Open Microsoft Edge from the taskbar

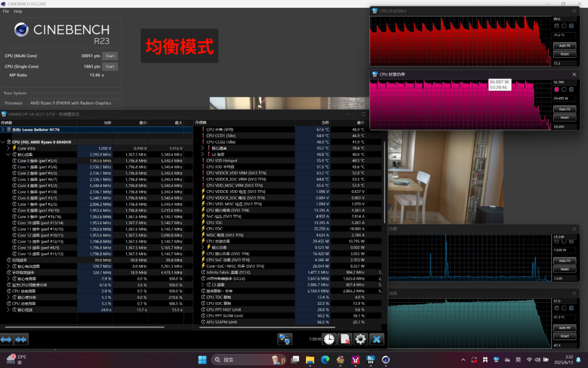[x=325, y=360]
